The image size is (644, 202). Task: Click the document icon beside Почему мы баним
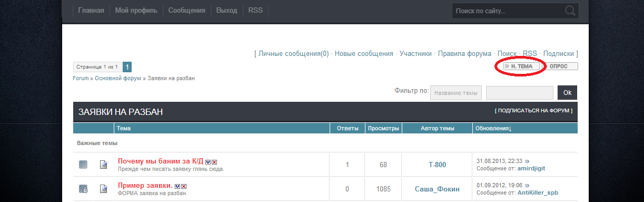pyautogui.click(x=104, y=165)
